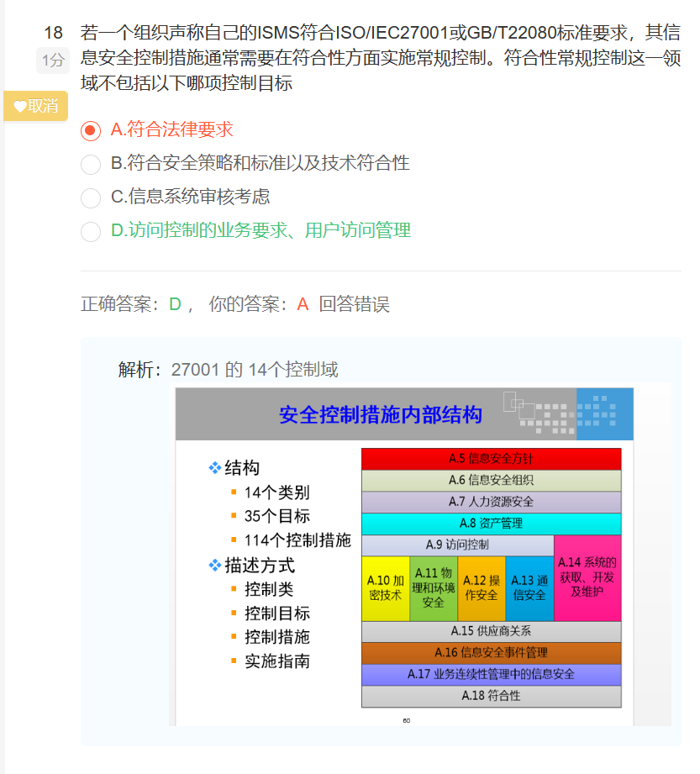Click the orange square bullet beside 控制目标
Viewport: 700px width, 774px height.
234,613
